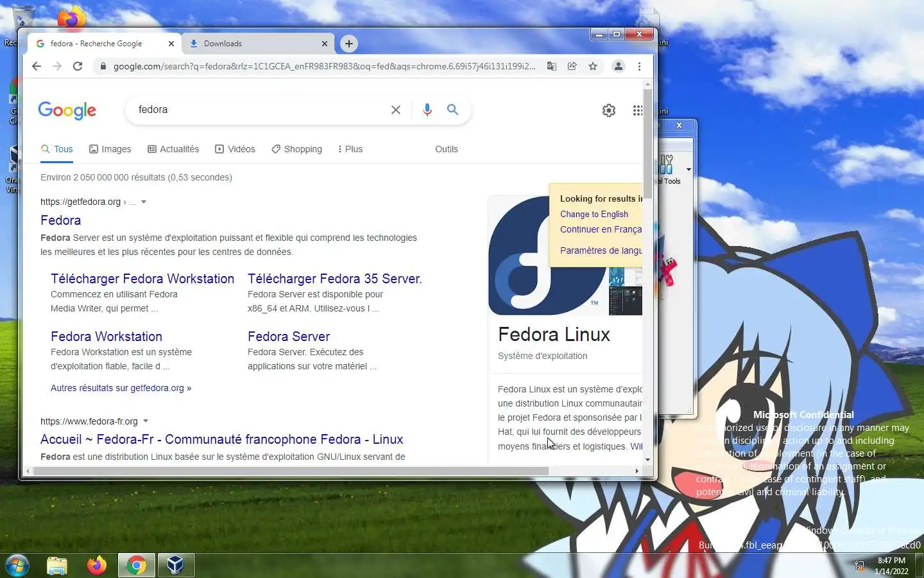
Task: Clear the search box with the X icon
Action: [396, 110]
